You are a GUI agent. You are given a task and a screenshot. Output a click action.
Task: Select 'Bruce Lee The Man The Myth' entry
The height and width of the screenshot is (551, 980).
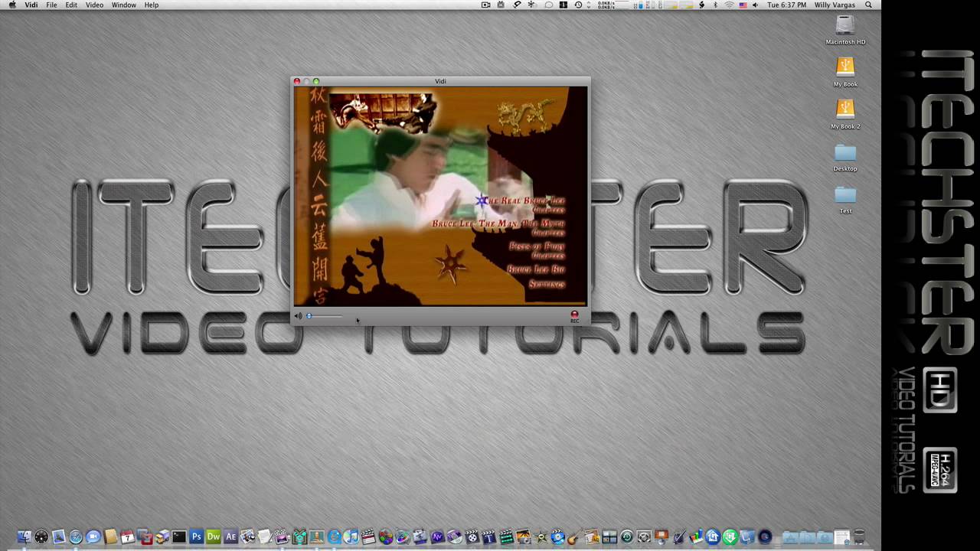[x=498, y=223]
